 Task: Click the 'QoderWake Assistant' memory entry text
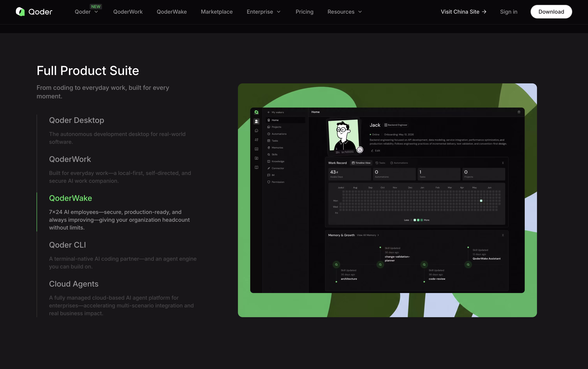[486, 259]
